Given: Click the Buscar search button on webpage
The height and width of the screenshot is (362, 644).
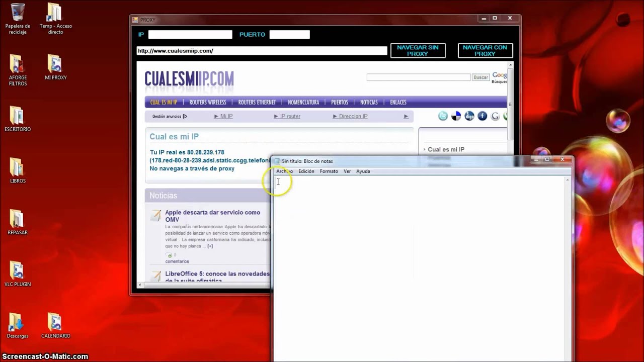Looking at the screenshot, I should (x=480, y=77).
